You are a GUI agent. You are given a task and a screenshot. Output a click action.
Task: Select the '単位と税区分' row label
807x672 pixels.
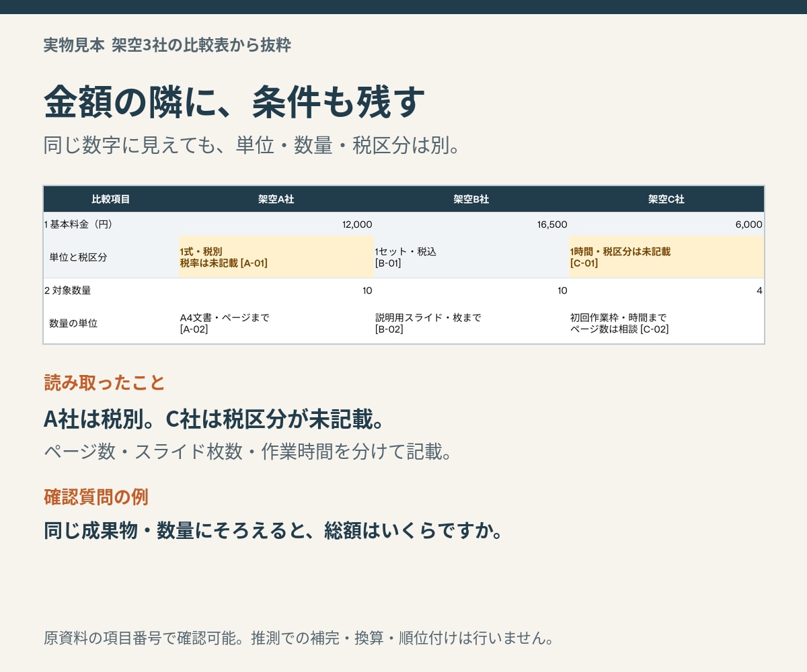78,257
